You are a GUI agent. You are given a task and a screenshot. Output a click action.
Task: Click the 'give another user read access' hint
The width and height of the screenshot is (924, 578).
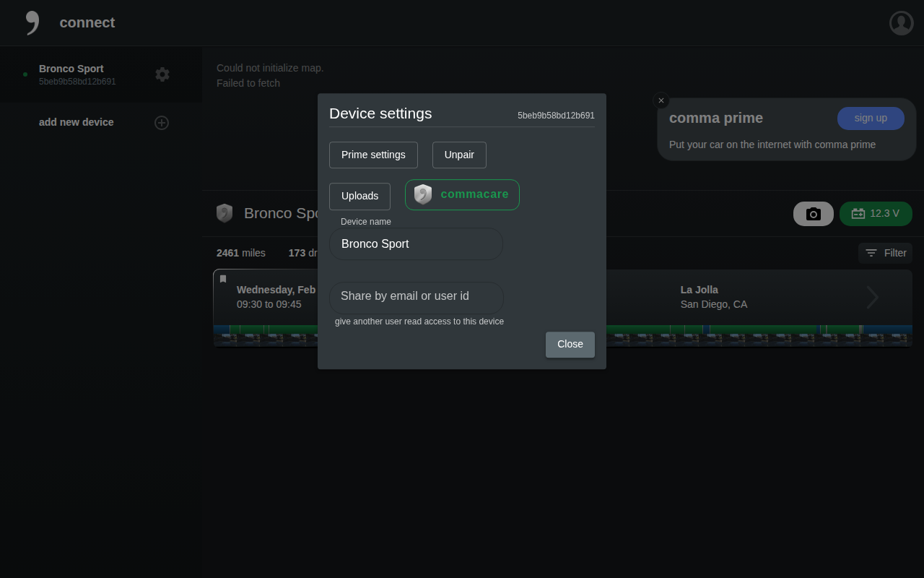(x=419, y=322)
